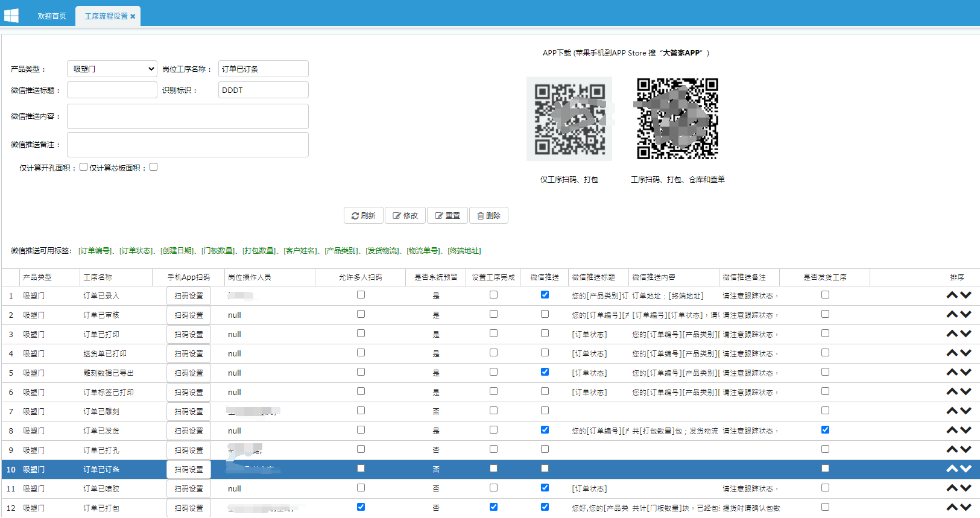The image size is (980, 518).
Task: Click the 排序 column header
Action: click(x=957, y=277)
